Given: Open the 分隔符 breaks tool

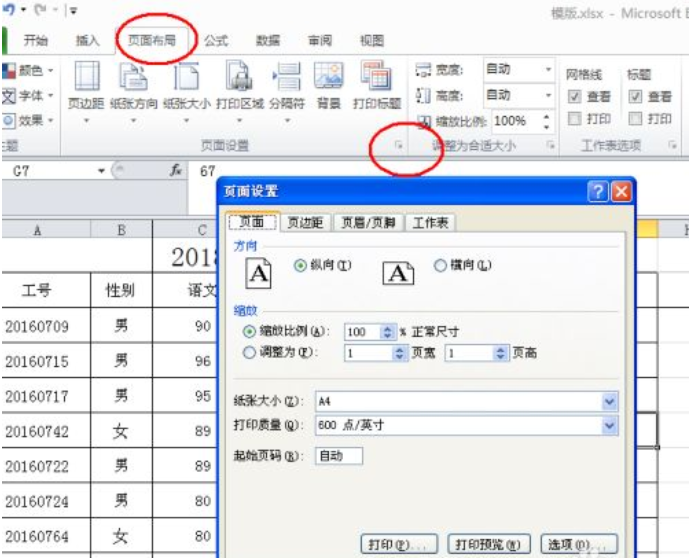Looking at the screenshot, I should (x=287, y=92).
